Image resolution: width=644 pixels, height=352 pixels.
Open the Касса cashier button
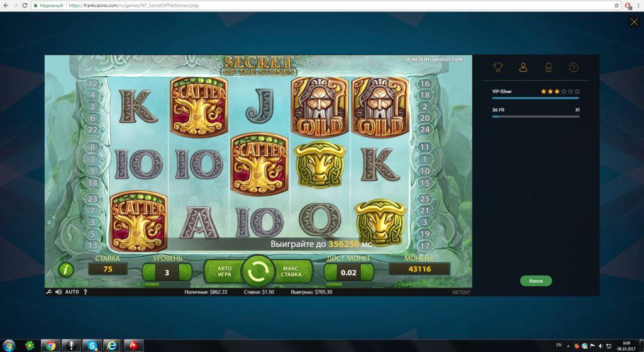coord(536,281)
